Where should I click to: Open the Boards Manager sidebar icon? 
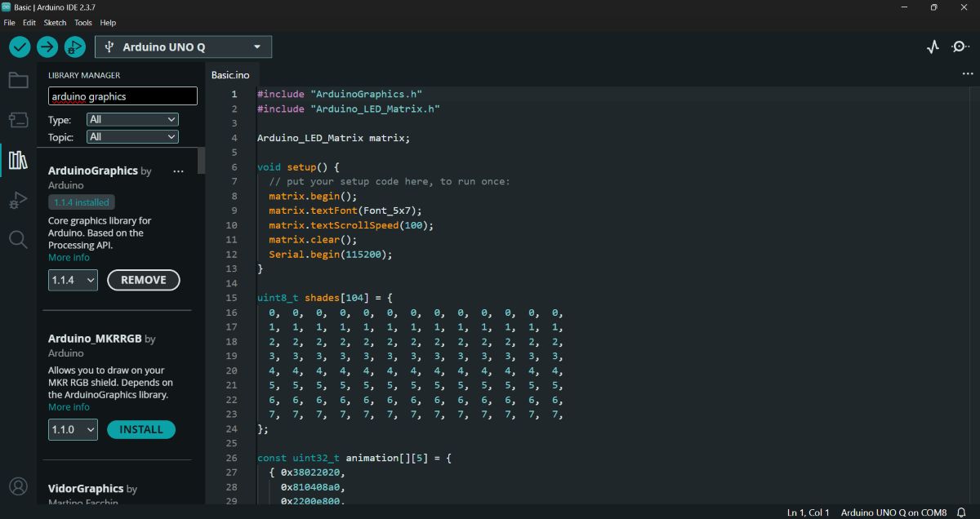pyautogui.click(x=18, y=120)
